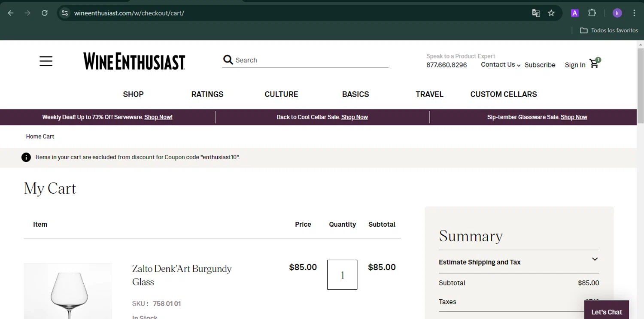Screen dimensions: 644x319
Task: Open the hamburger menu icon
Action: coord(46,61)
